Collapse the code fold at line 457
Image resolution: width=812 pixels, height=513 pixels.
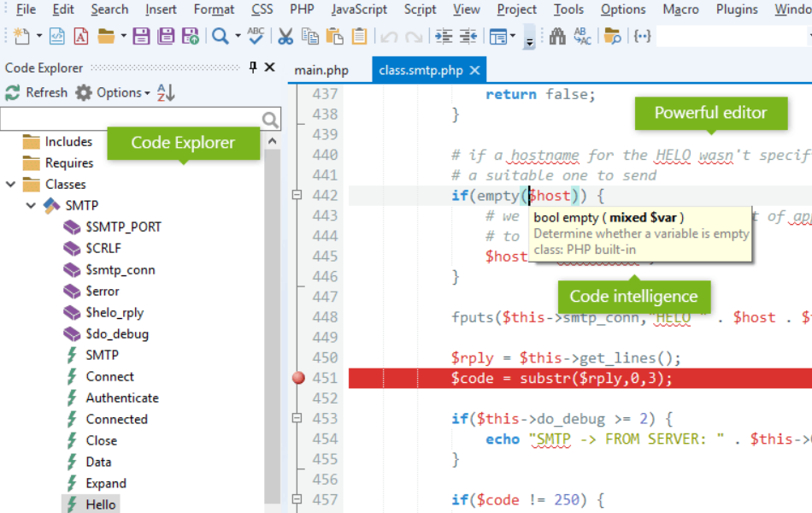tap(297, 499)
